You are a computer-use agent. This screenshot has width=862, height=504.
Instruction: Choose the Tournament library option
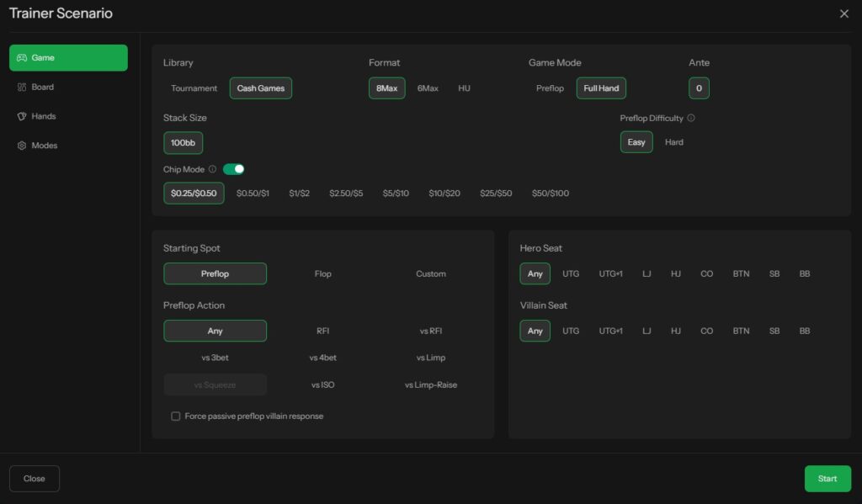tap(194, 88)
